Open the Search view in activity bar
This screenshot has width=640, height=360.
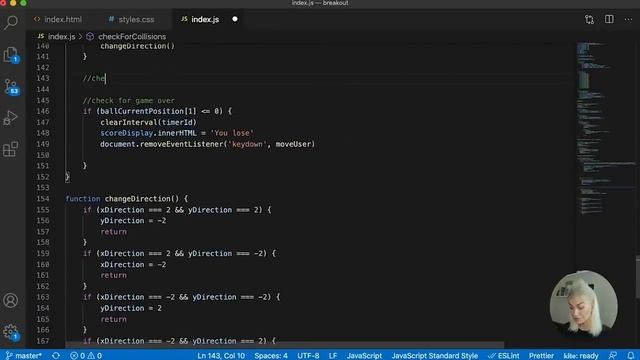coord(11,22)
